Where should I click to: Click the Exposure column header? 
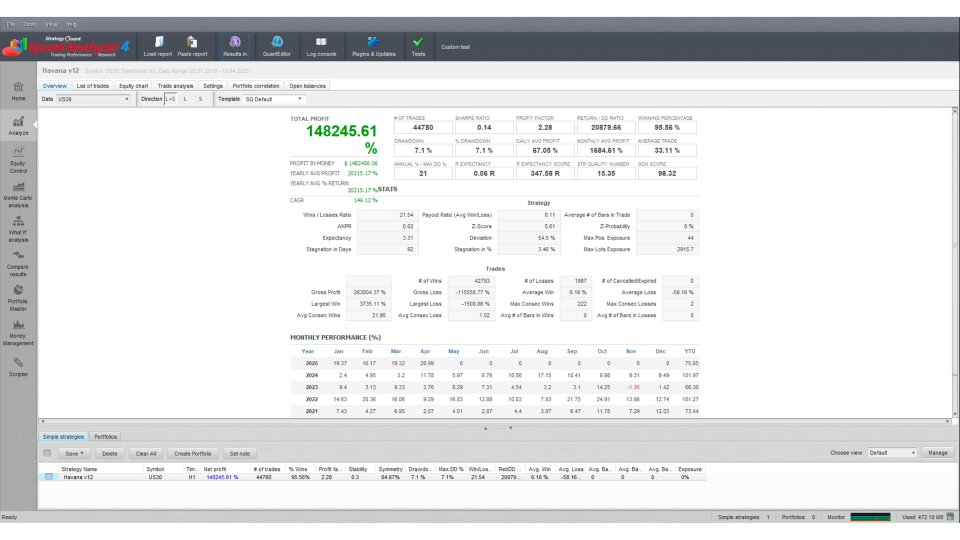coord(690,469)
